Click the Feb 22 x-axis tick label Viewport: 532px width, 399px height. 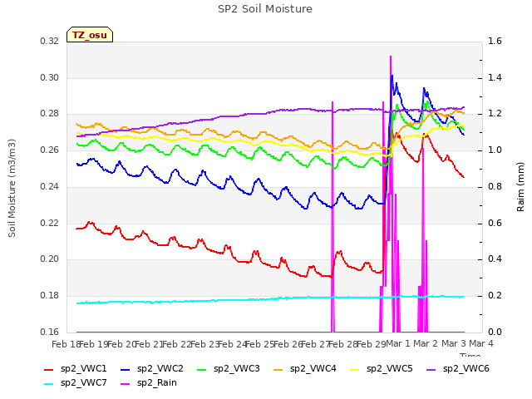click(x=176, y=344)
